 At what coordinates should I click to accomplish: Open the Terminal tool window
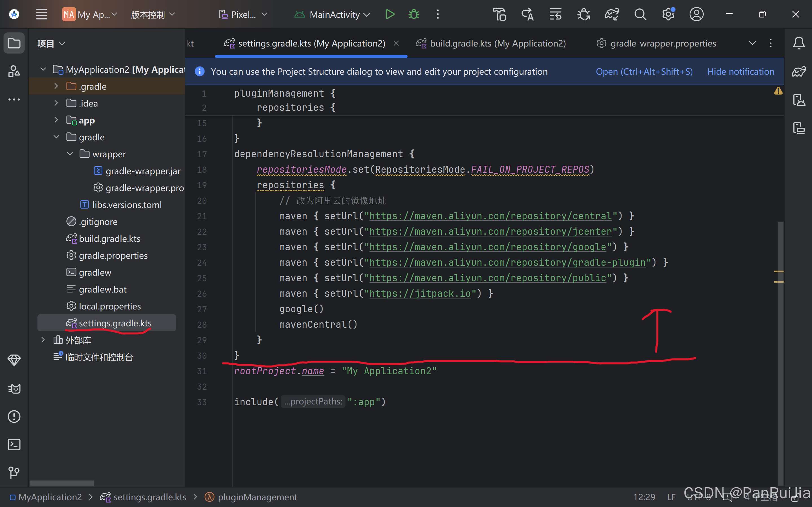click(x=14, y=445)
